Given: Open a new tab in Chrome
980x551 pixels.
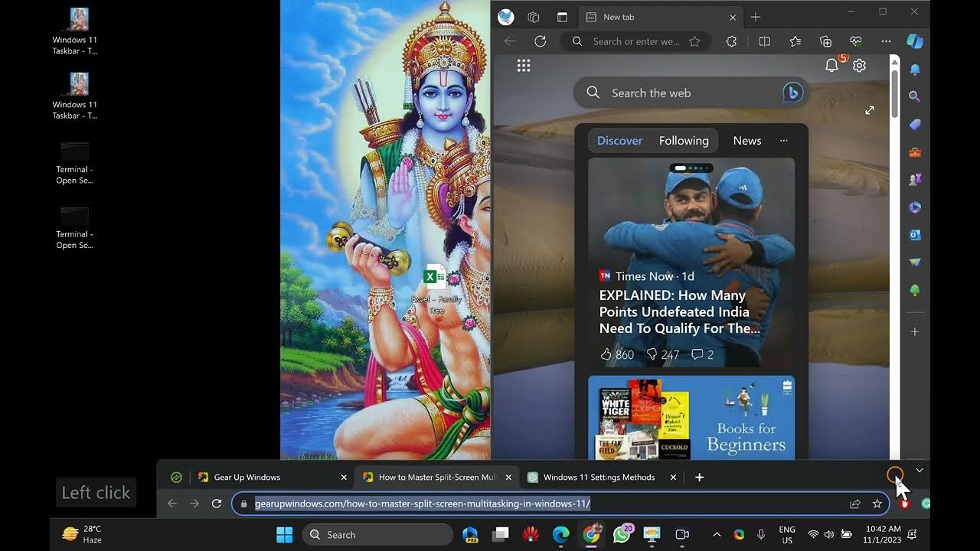Looking at the screenshot, I should click(699, 477).
